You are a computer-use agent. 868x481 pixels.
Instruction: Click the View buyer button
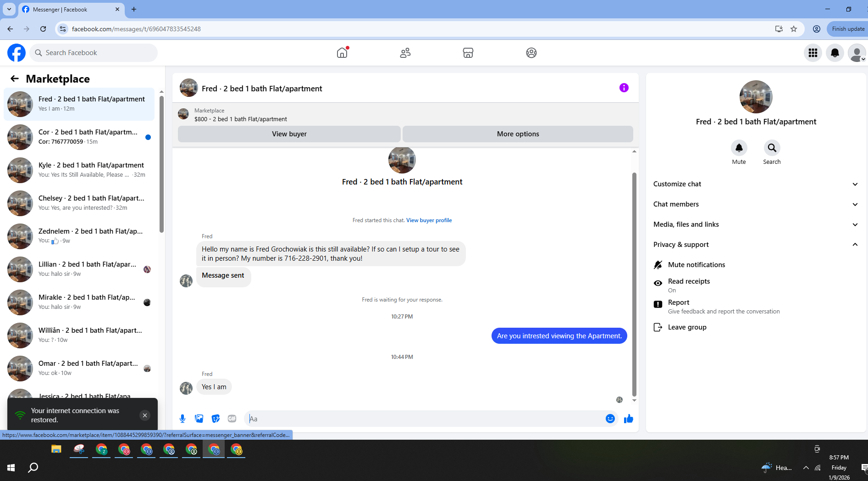289,134
